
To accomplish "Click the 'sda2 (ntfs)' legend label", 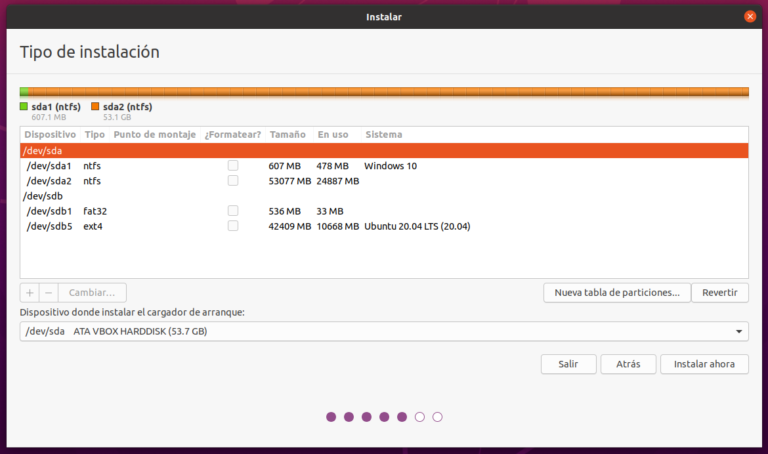I will coord(127,107).
